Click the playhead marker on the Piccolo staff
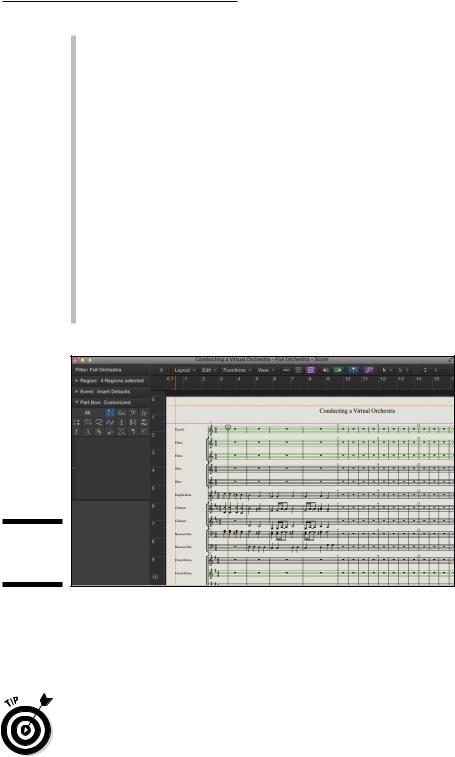 228,427
